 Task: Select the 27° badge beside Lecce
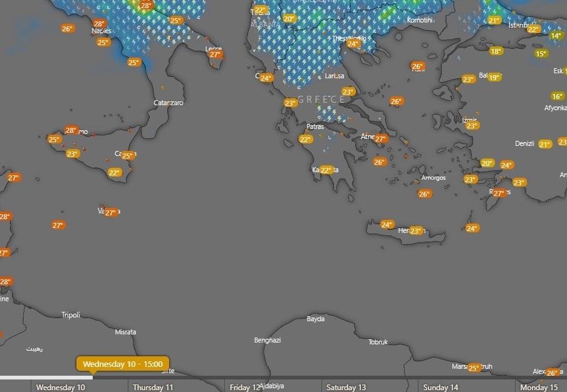point(215,54)
